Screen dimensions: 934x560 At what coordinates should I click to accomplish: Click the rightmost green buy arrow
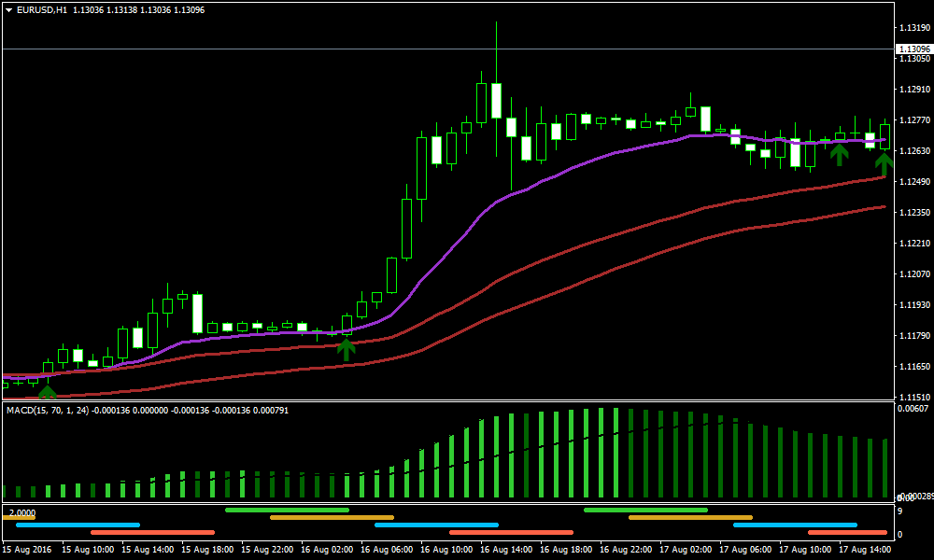[x=884, y=164]
